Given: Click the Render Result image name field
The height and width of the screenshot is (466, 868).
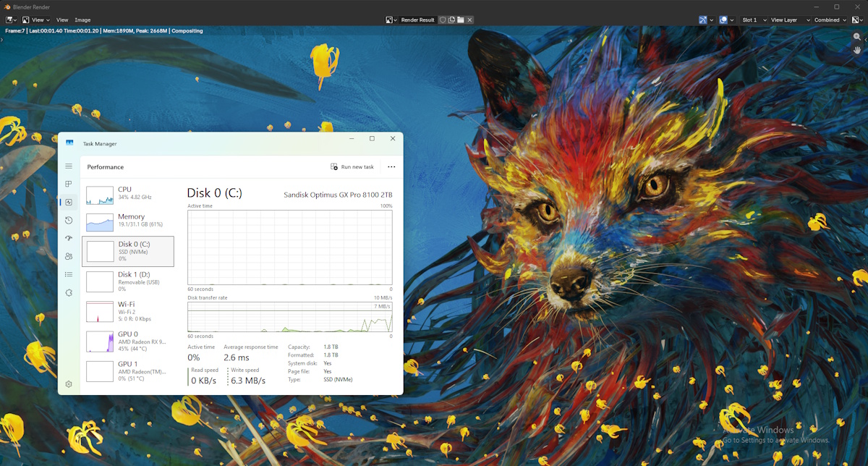Looking at the screenshot, I should tap(418, 20).
